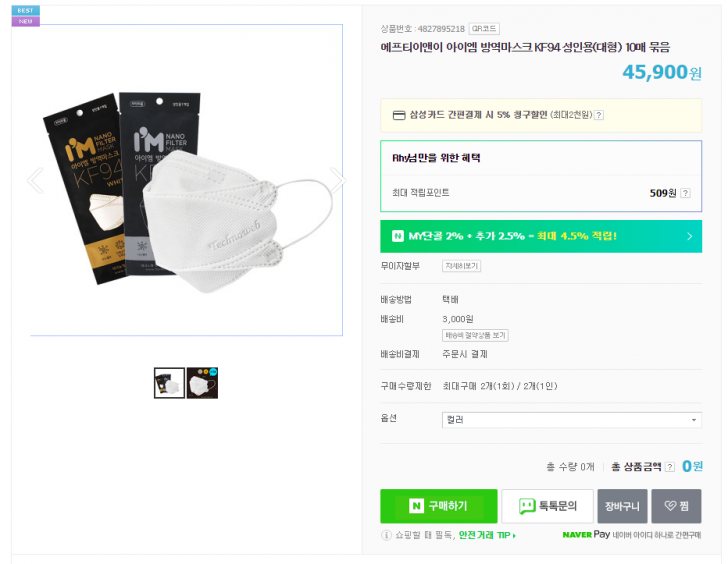Click the 509원 points help icon
728x564 pixels.
click(685, 193)
